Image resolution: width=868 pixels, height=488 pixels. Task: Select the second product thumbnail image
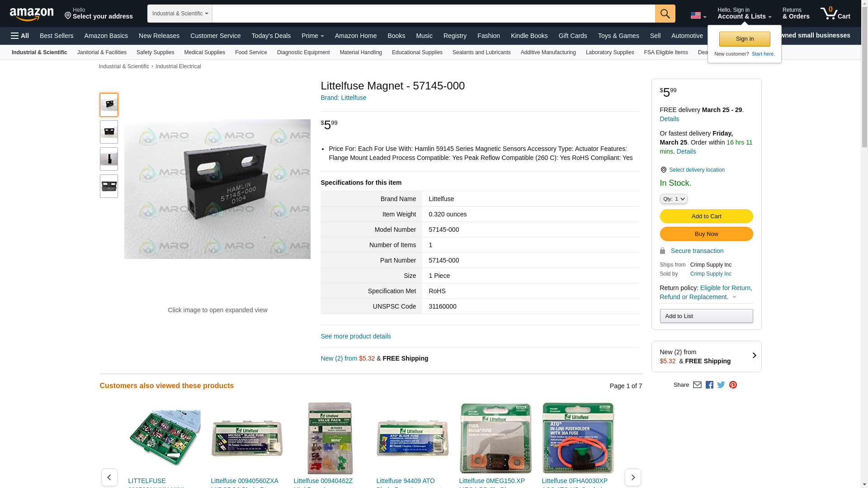click(x=109, y=132)
